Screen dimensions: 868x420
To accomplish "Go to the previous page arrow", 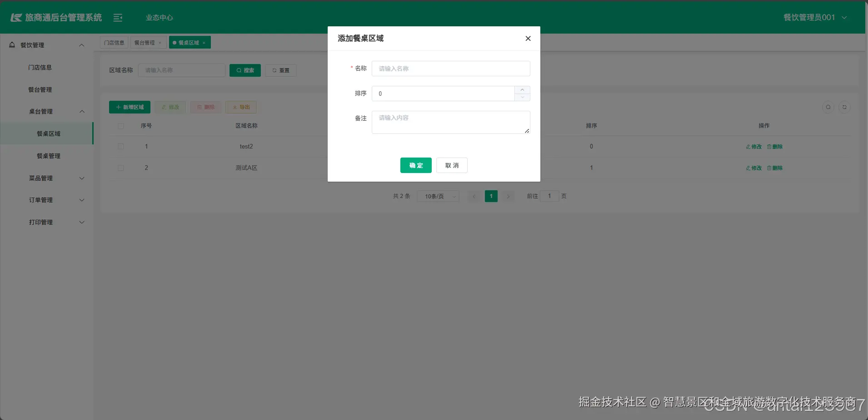I will (474, 196).
